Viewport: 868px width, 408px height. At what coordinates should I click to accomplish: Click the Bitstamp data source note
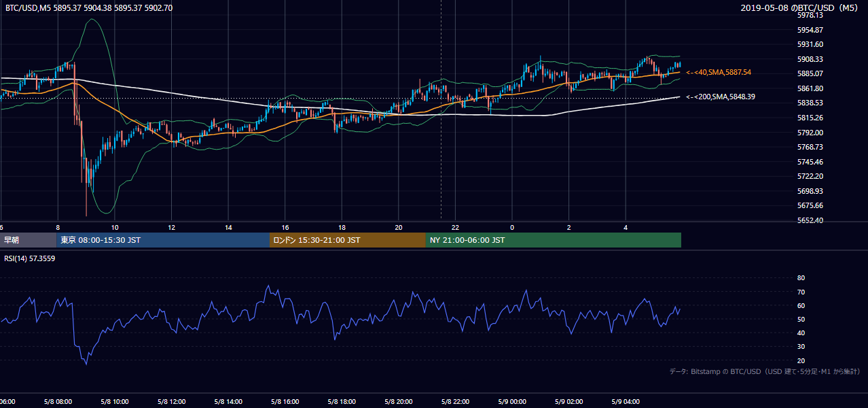tap(765, 371)
